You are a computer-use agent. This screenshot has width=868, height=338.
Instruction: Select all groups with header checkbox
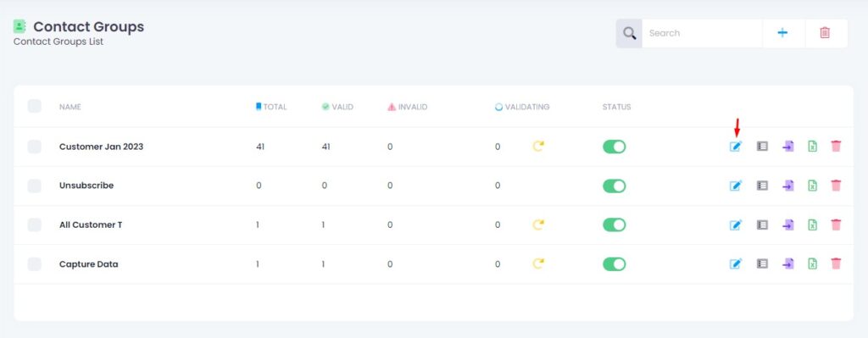pos(34,106)
